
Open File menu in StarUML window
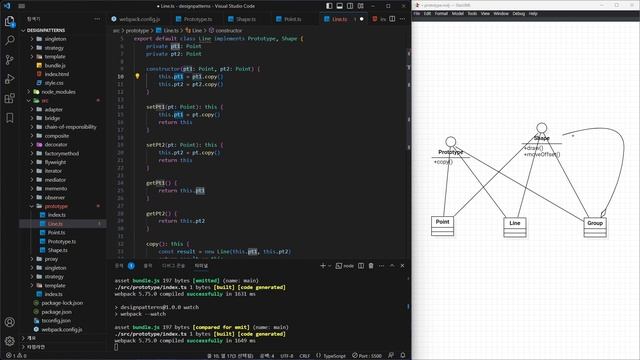pos(417,13)
